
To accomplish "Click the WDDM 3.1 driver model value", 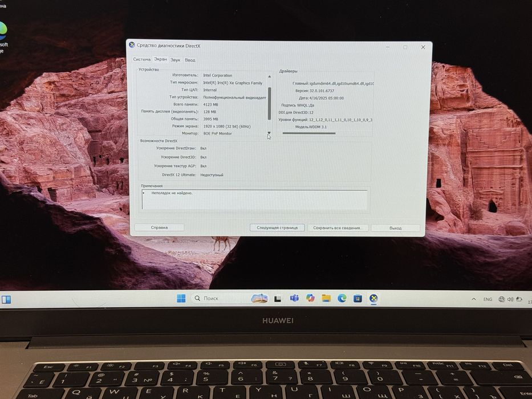I will tap(318, 127).
